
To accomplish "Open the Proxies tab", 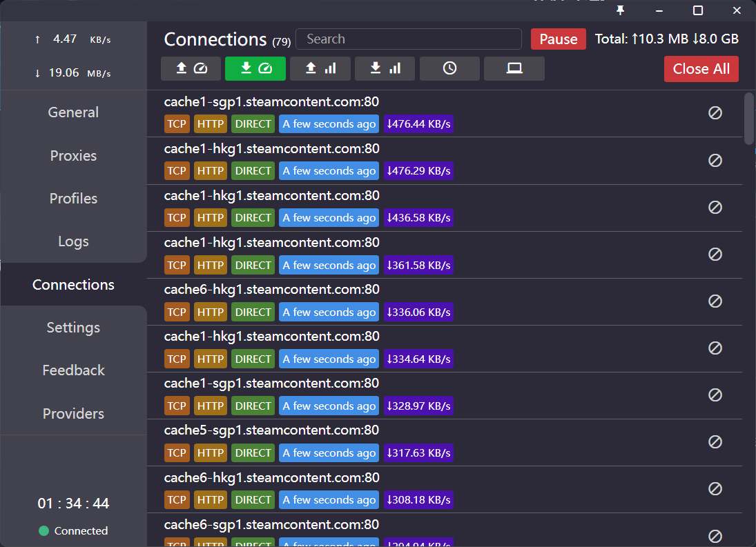I will point(73,156).
